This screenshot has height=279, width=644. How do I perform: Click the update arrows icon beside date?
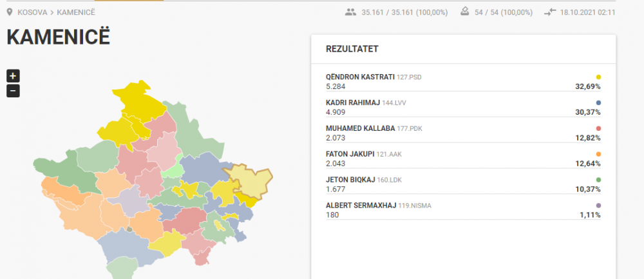point(550,12)
